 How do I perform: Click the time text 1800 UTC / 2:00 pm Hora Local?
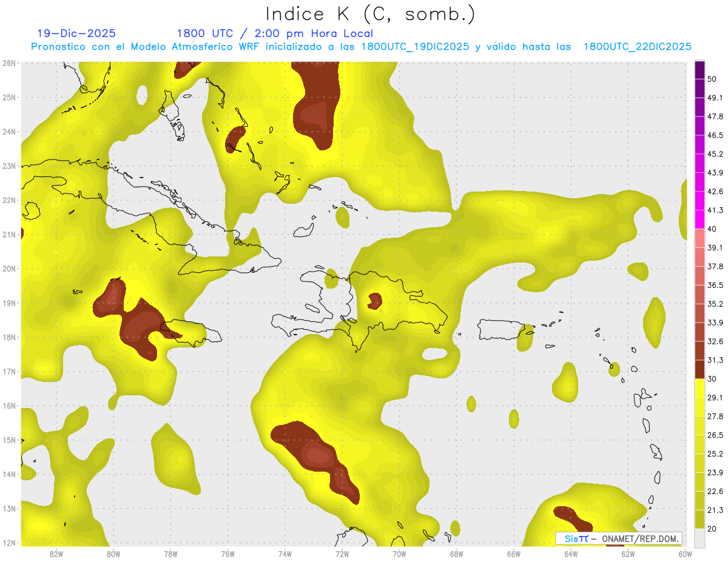click(275, 33)
